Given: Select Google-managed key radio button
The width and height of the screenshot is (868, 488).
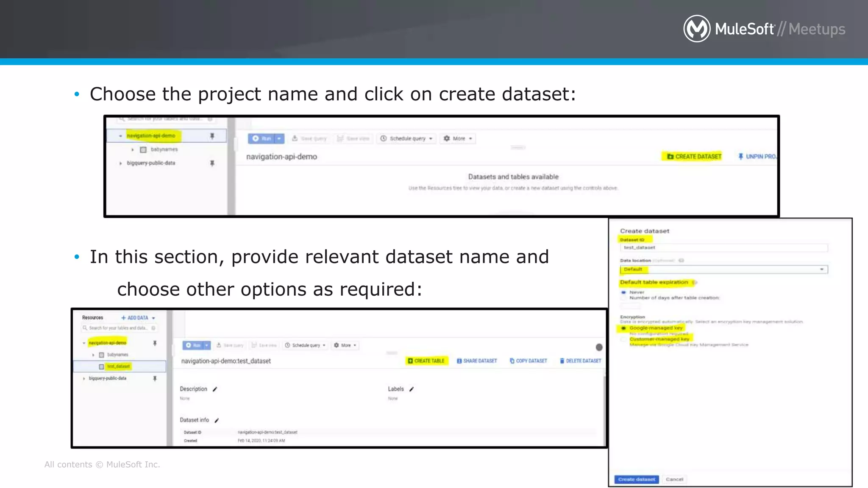Looking at the screenshot, I should coord(623,328).
